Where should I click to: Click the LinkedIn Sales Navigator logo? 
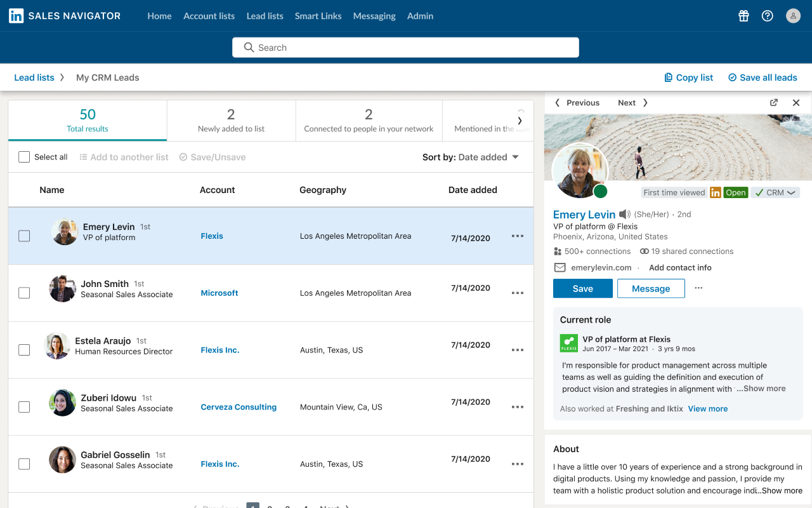[x=64, y=16]
